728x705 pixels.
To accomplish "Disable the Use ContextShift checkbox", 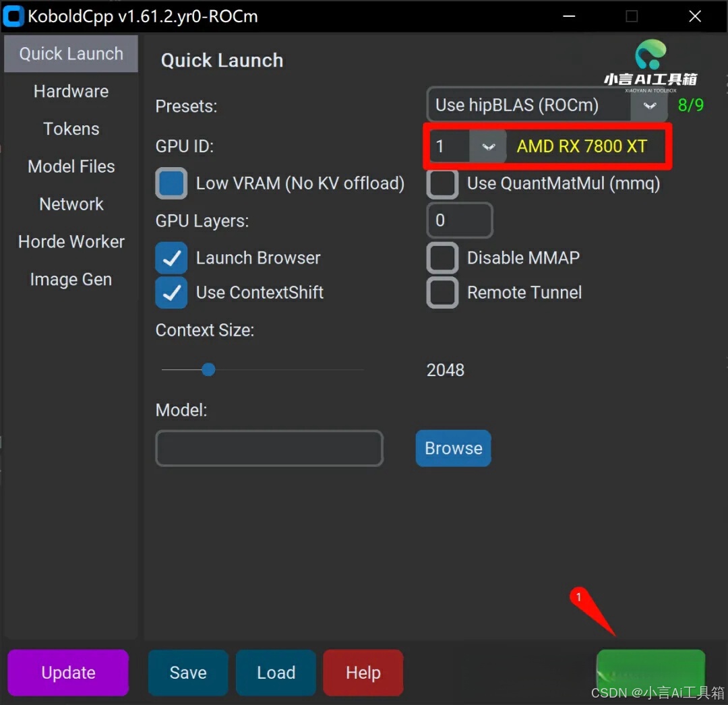I will click(171, 293).
